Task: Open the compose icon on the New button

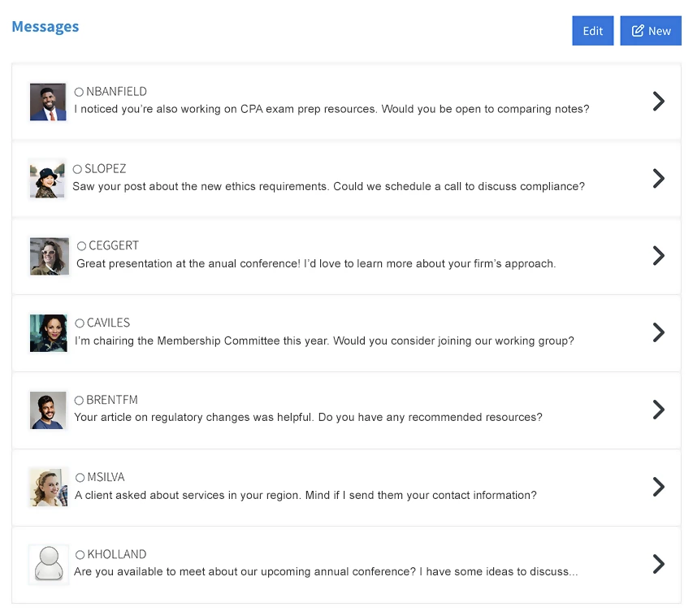Action: (639, 30)
